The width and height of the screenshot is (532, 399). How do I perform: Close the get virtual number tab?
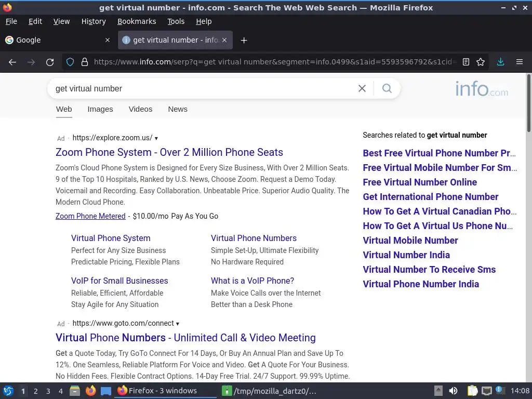[224, 40]
